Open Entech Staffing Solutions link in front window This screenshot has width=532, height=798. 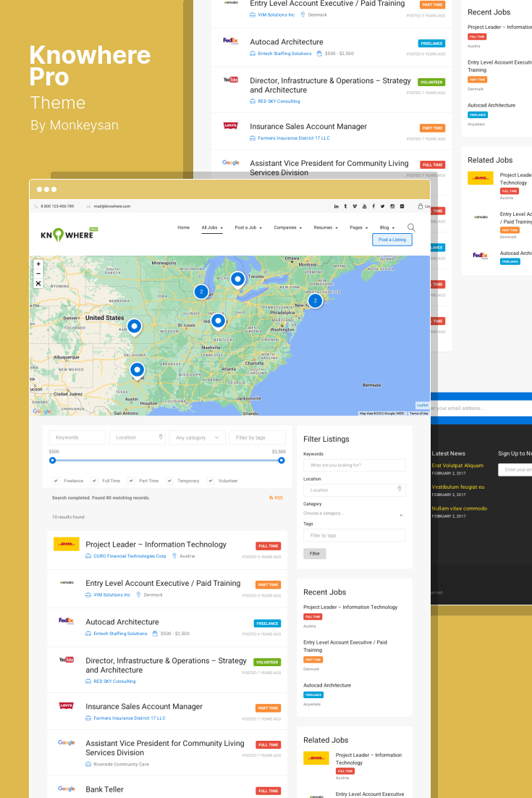click(x=121, y=634)
